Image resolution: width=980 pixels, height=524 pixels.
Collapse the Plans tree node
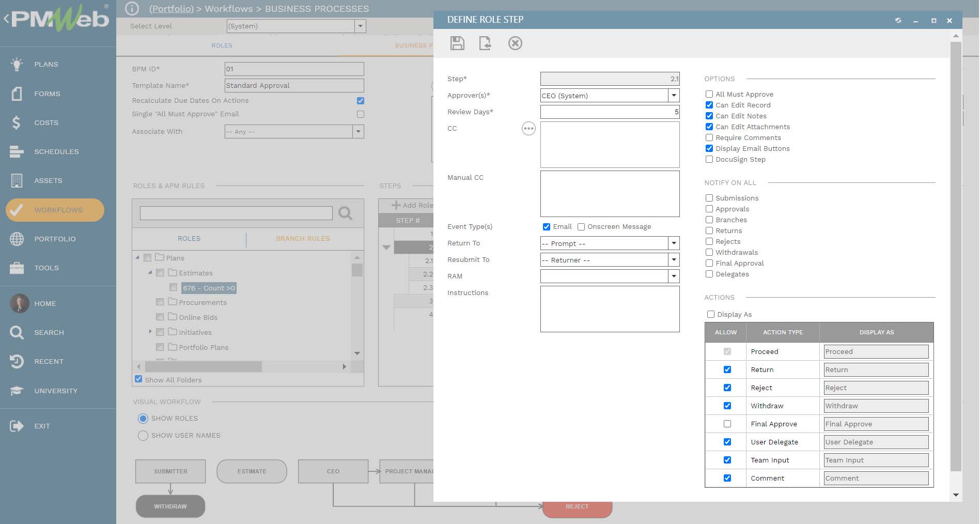point(137,257)
